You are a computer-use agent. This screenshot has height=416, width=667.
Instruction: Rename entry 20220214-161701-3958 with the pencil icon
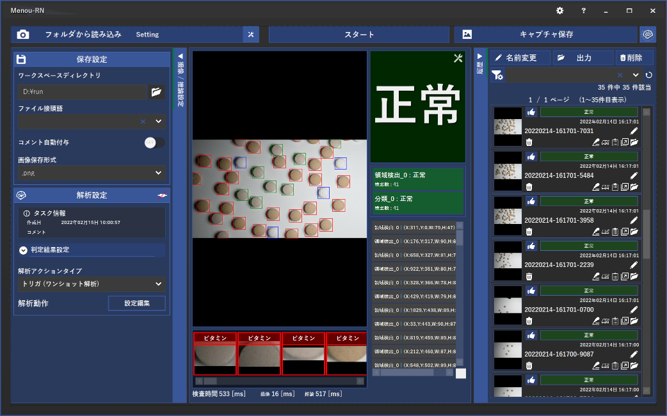click(634, 220)
